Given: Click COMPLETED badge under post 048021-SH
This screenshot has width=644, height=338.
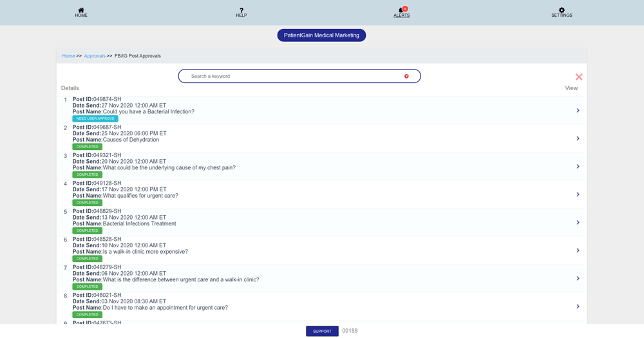Looking at the screenshot, I should (x=88, y=315).
